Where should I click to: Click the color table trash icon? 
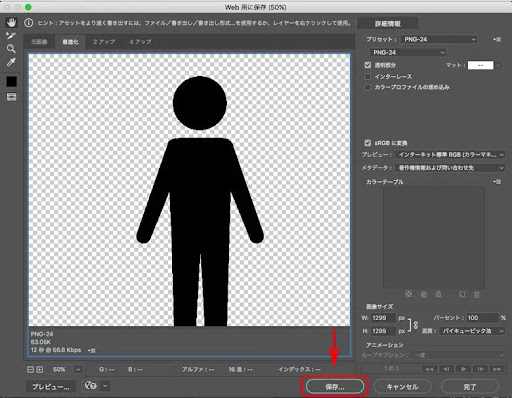coord(477,294)
